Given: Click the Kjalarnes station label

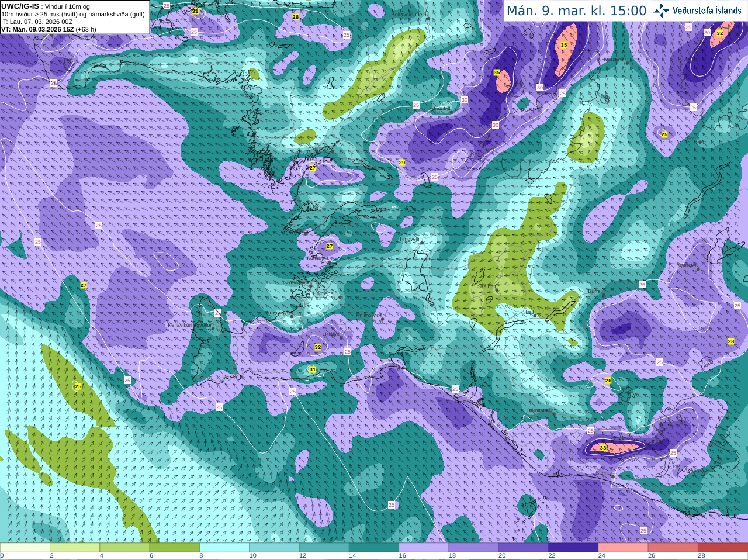Looking at the screenshot, I should click(x=318, y=258).
